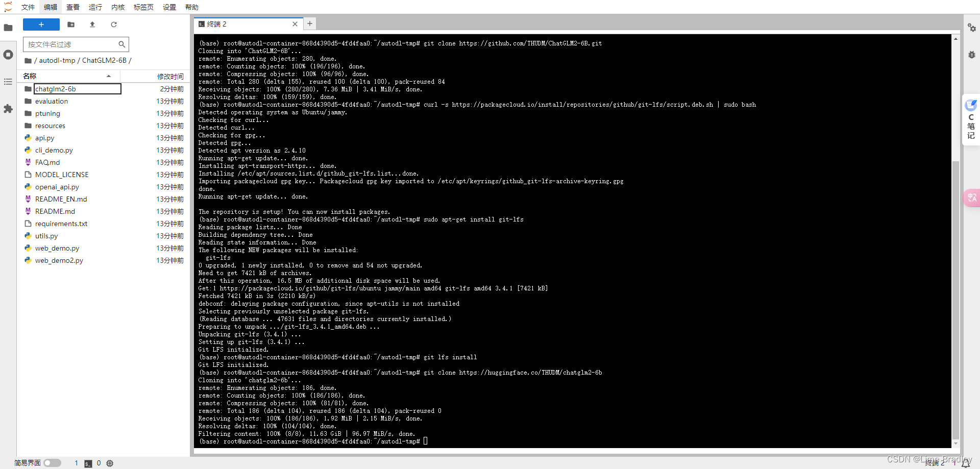
Task: Click the terminal scrollbar up arrow
Action: click(955, 39)
